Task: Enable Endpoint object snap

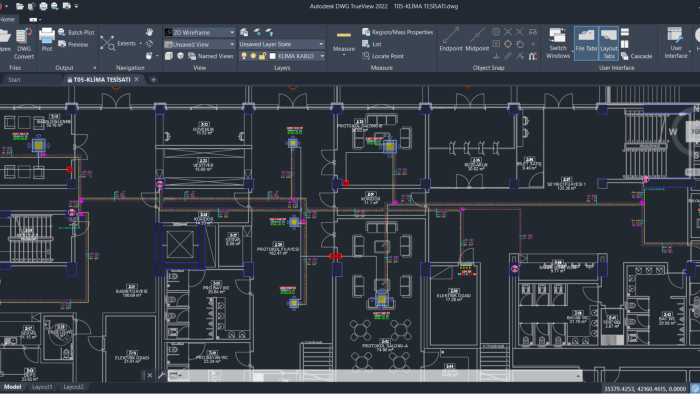Action: pos(450,39)
